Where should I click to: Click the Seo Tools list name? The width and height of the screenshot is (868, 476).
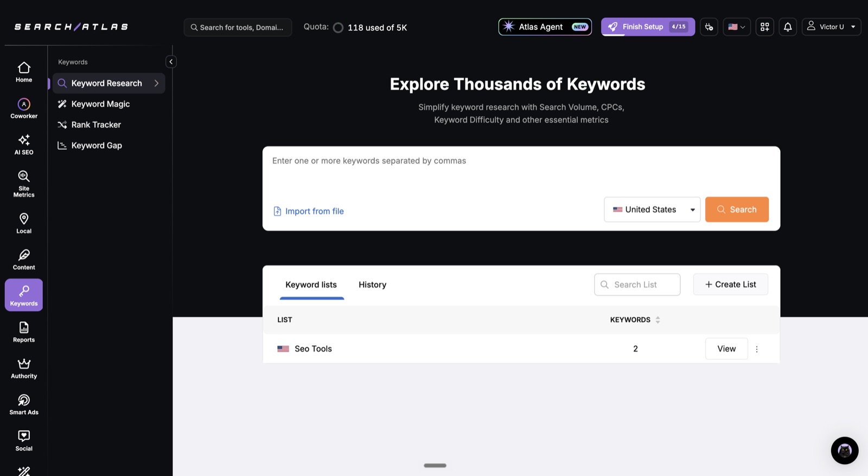click(x=313, y=349)
